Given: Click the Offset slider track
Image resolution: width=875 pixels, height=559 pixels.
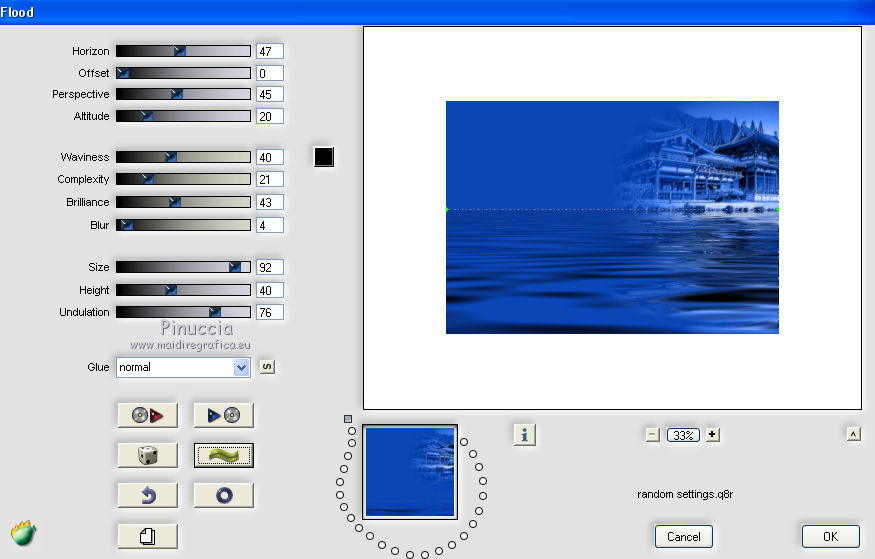Looking at the screenshot, I should (183, 73).
